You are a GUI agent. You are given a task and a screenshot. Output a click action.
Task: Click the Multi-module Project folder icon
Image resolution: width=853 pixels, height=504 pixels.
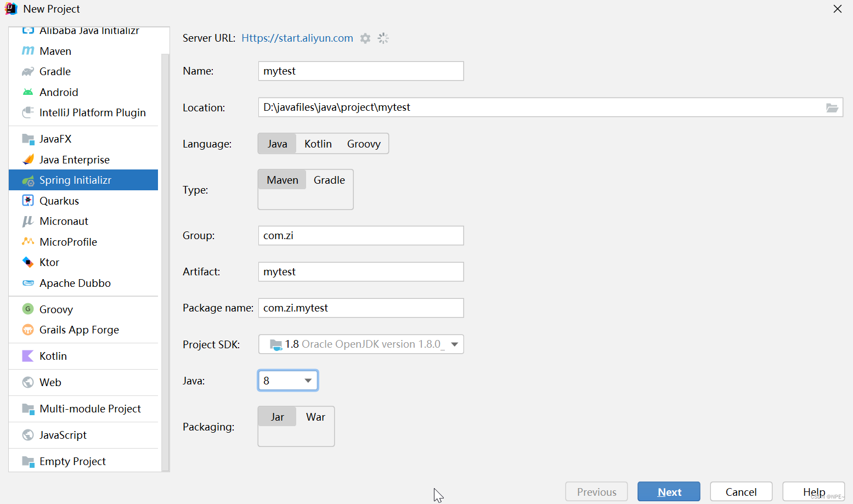pos(28,409)
